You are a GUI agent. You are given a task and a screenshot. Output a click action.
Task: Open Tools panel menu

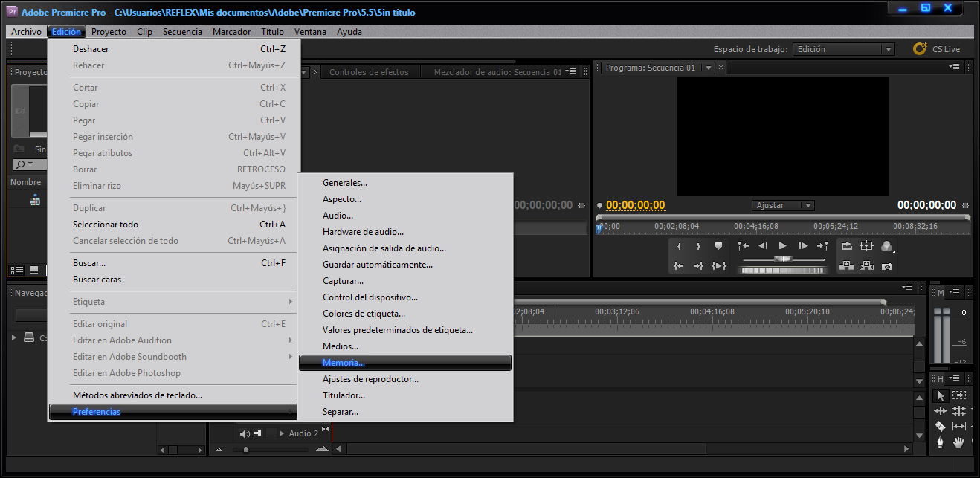954,378
